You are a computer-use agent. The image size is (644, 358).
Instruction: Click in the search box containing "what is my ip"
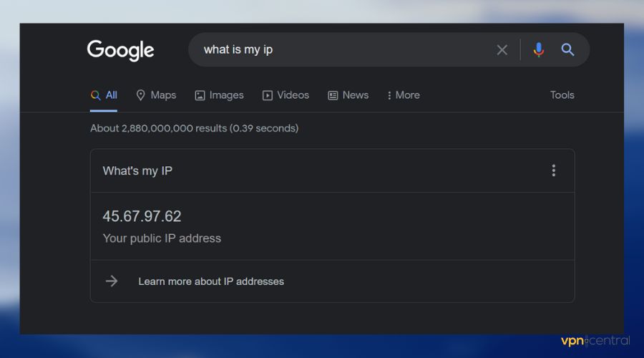[343, 50]
